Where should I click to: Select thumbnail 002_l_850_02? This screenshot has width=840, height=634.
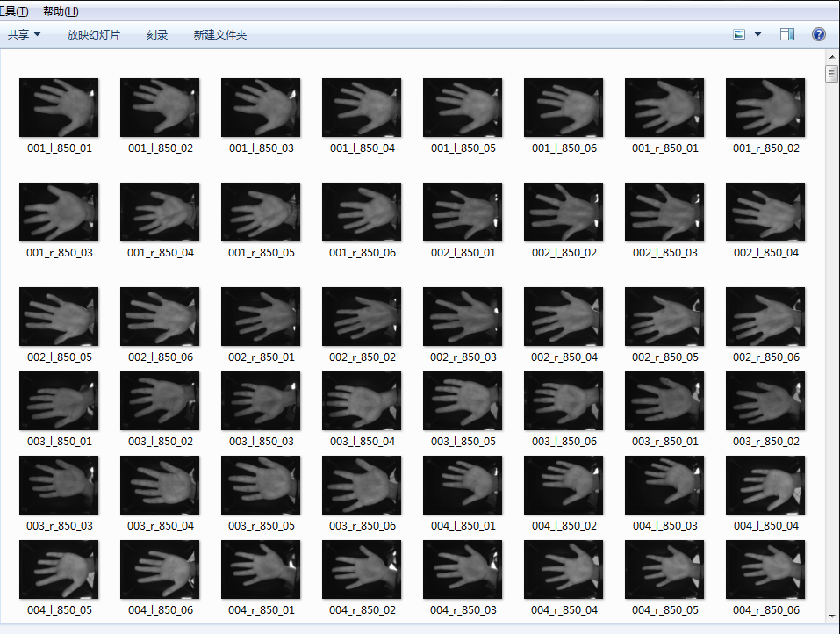click(x=564, y=213)
